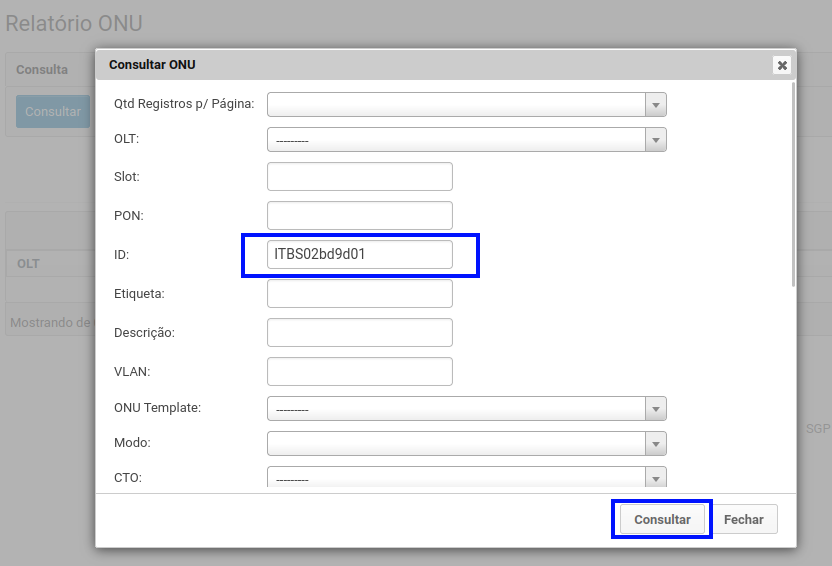Focus the PON text field
The width and height of the screenshot is (832, 566).
[359, 215]
